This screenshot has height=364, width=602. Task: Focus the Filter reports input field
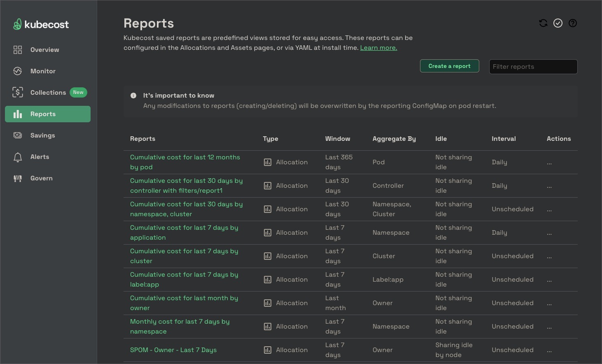(x=533, y=67)
